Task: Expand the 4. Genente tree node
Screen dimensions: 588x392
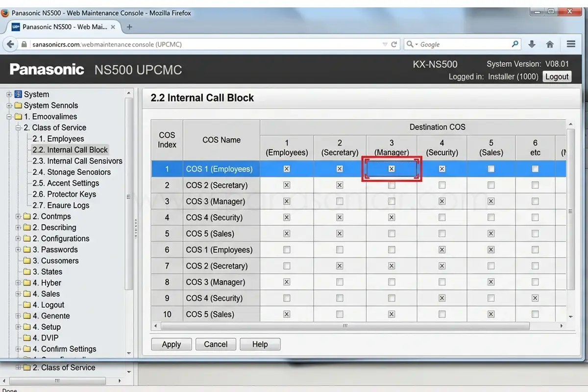Action: point(19,316)
